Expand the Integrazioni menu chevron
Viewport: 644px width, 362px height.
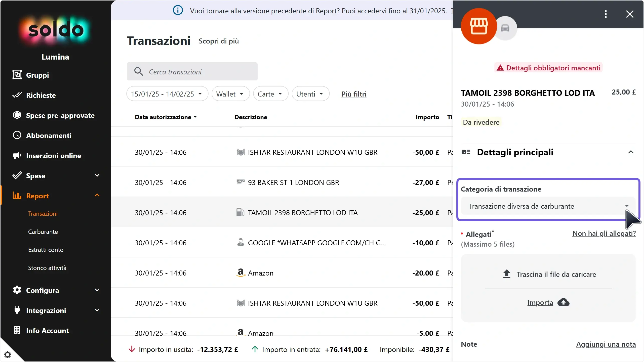coord(97,310)
